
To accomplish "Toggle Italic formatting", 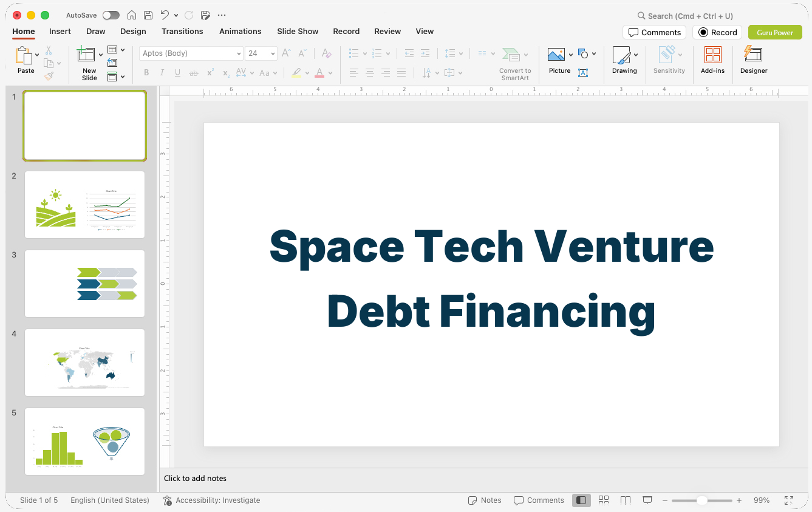I will (162, 73).
